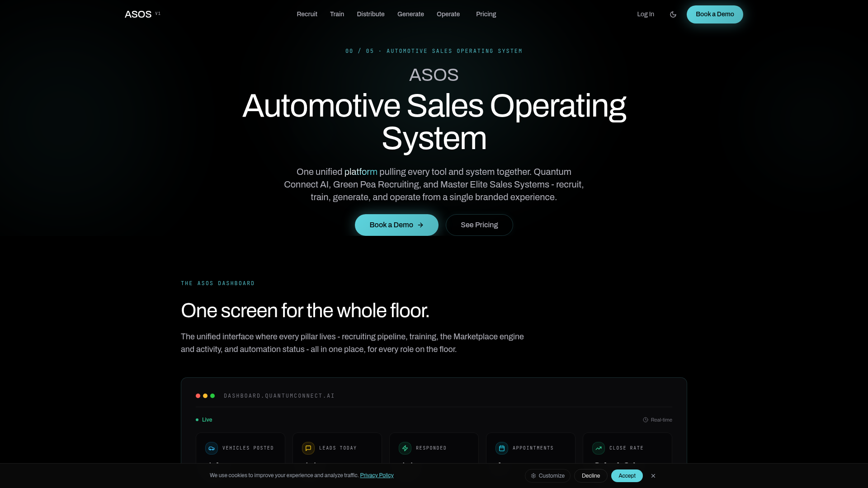The width and height of the screenshot is (868, 488).
Task: Click the Leads Today chat icon
Action: [x=308, y=448]
